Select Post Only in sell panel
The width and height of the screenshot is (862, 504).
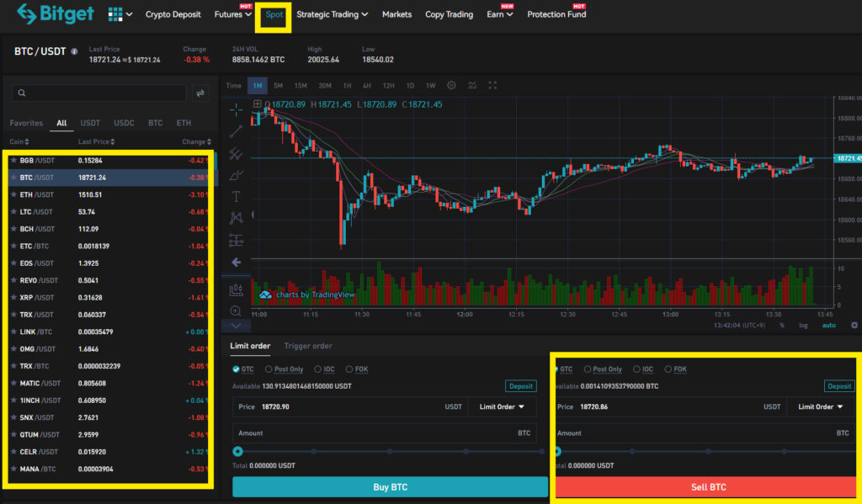coord(603,369)
